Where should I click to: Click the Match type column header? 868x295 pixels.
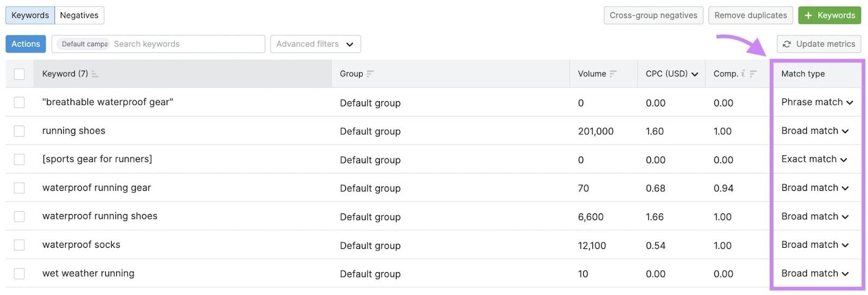pos(803,74)
